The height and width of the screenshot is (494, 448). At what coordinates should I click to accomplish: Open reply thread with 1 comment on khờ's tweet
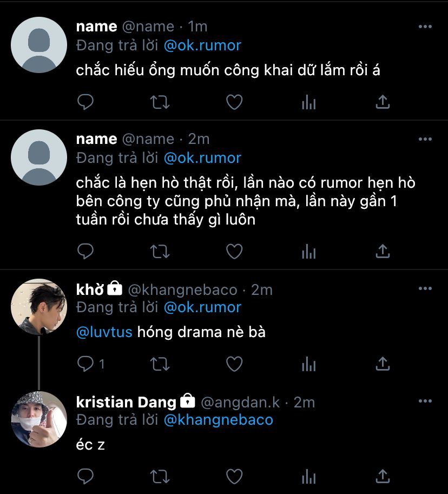tap(90, 364)
